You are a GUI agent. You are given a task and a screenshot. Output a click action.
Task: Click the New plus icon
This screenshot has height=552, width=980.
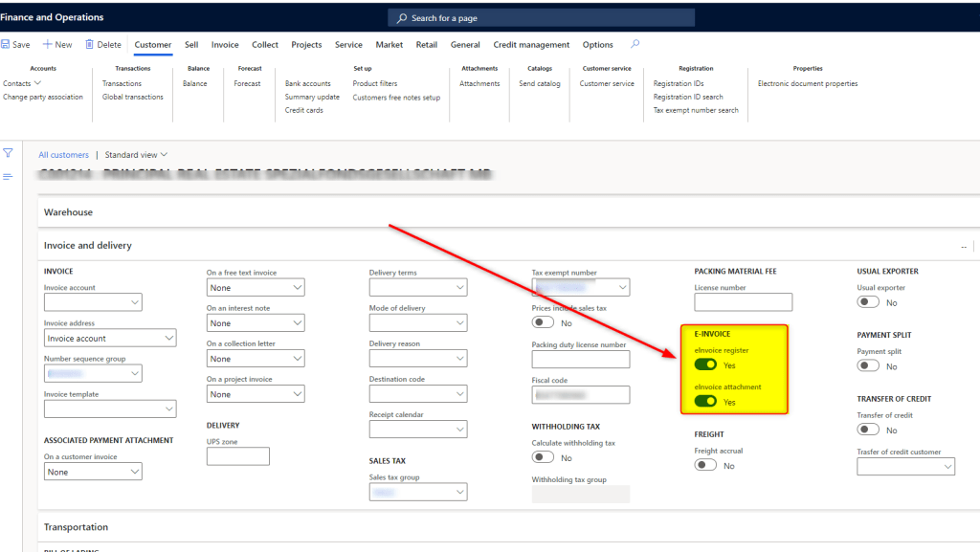coord(48,45)
